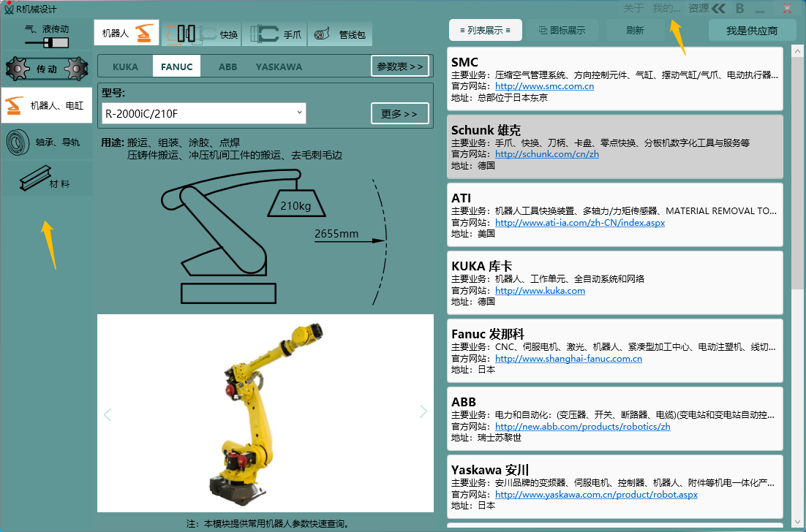Open the yaskawa.com.cn robot link
This screenshot has height=532, width=806.
596,494
